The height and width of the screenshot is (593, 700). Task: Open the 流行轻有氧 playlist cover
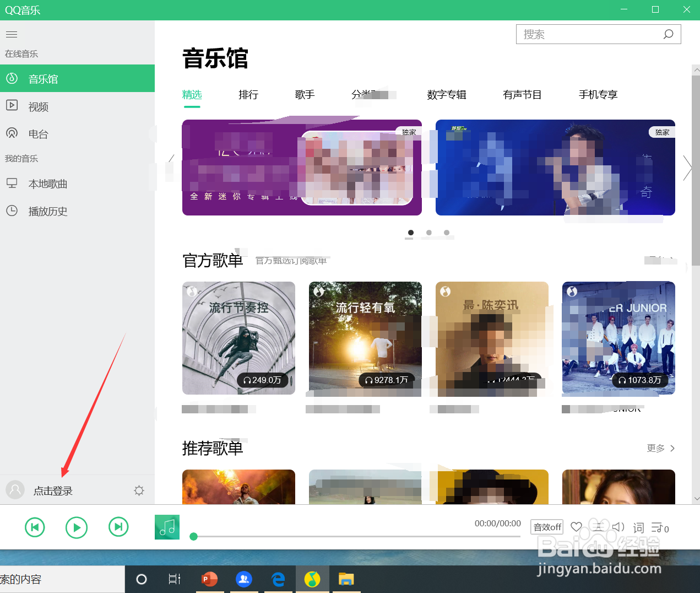click(x=365, y=338)
